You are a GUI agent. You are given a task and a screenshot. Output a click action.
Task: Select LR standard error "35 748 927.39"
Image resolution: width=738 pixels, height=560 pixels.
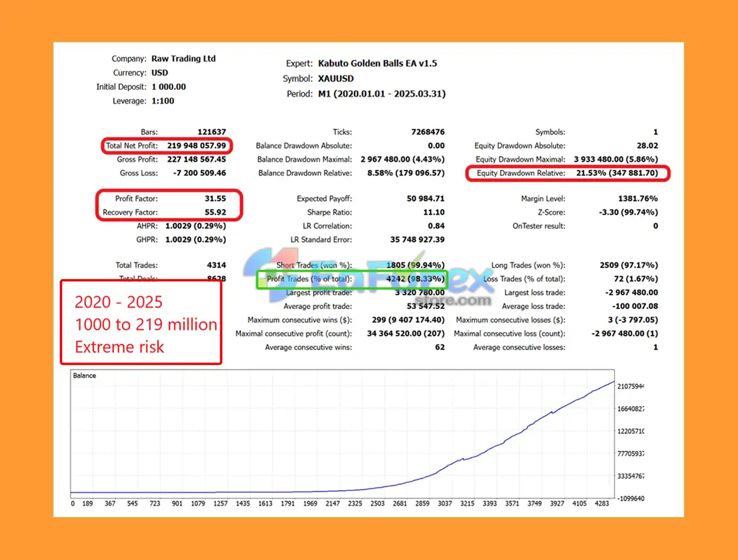tap(417, 239)
